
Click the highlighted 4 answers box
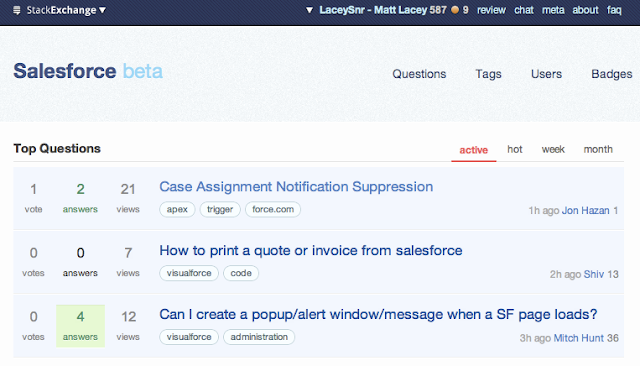tap(80, 326)
